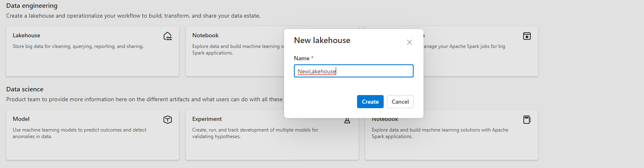This screenshot has width=644, height=168.
Task: Click the Model card's cube icon
Action: pyautogui.click(x=168, y=120)
